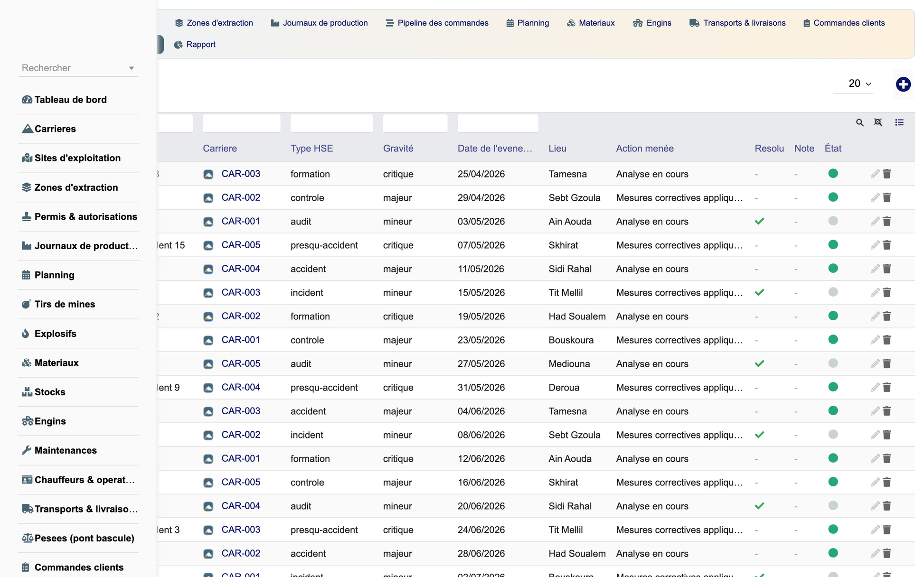924x577 pixels.
Task: Open Pesees (pont bascule) in sidebar
Action: coord(78,538)
